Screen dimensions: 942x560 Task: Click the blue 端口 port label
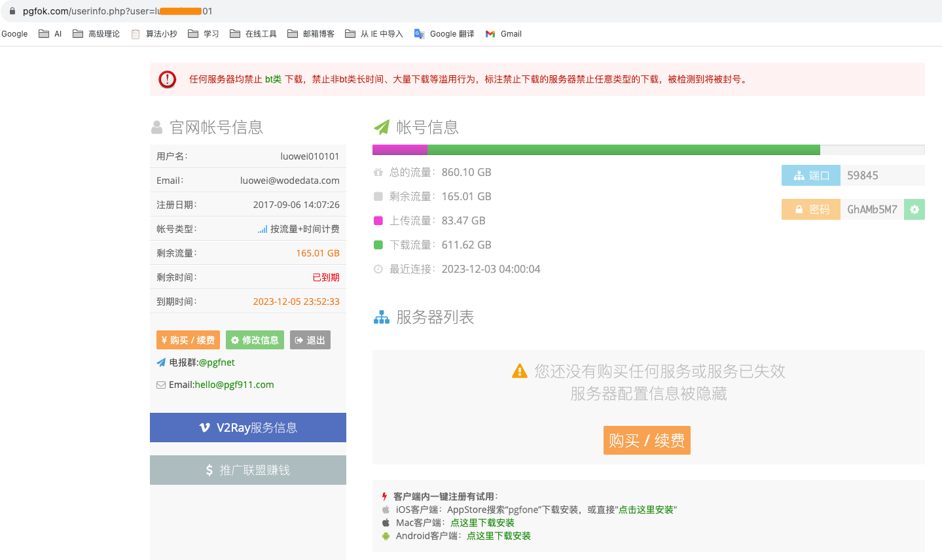810,175
